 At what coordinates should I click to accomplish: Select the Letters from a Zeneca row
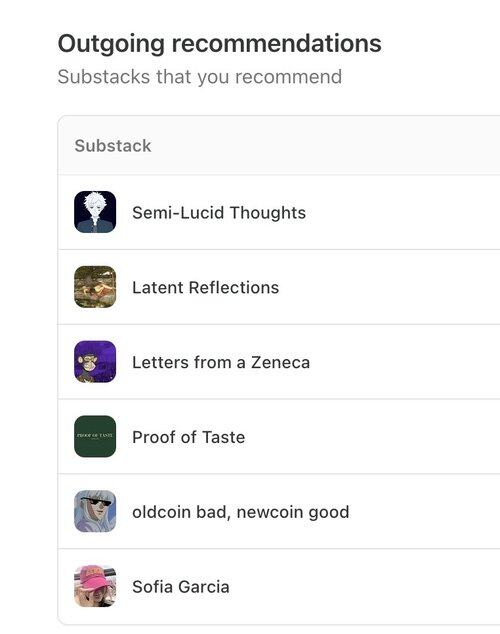point(279,362)
